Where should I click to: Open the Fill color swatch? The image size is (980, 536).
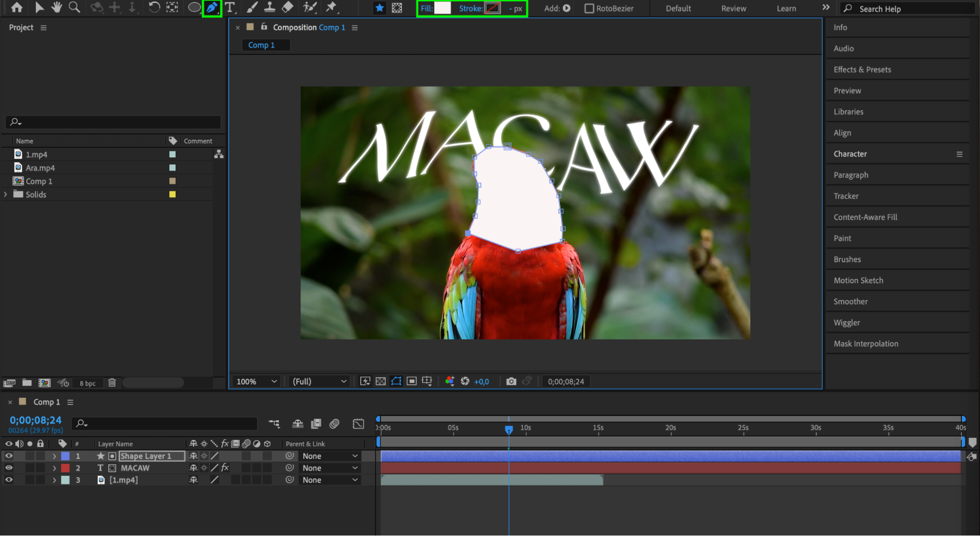pyautogui.click(x=442, y=8)
